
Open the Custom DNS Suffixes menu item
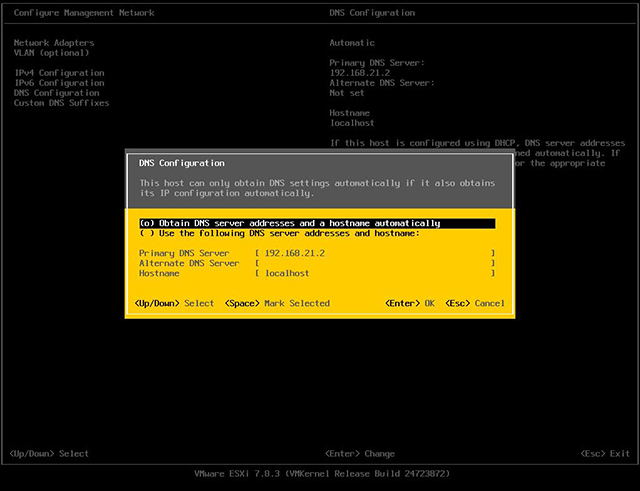coord(62,103)
